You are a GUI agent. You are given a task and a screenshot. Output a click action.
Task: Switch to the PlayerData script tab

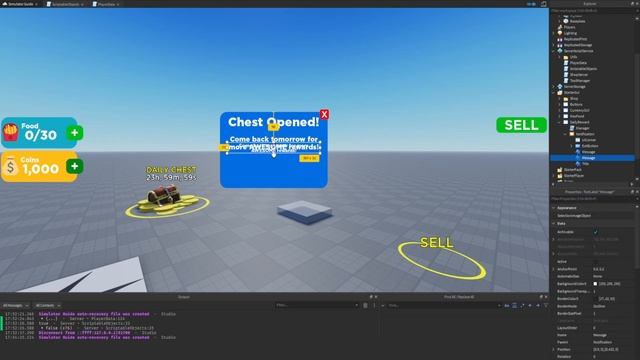106,4
